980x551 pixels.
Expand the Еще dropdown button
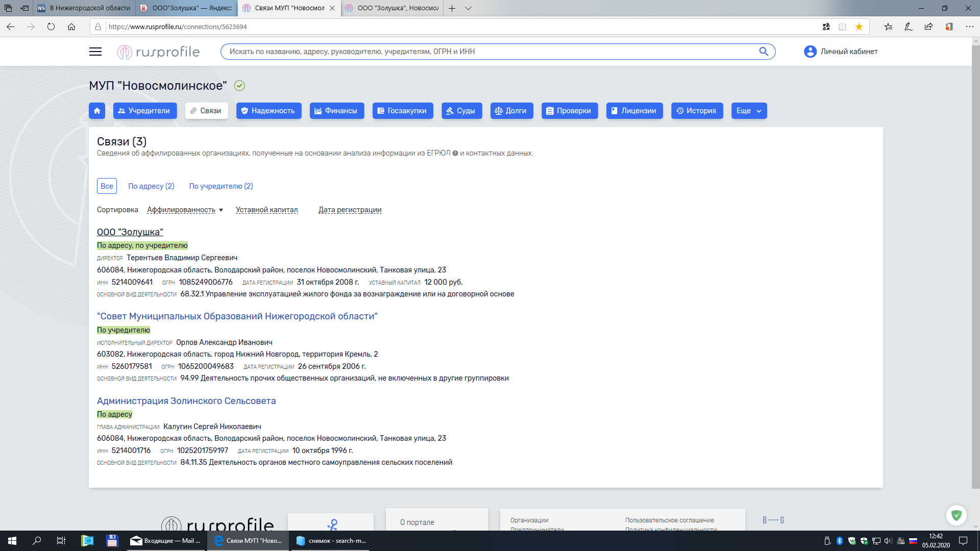pyautogui.click(x=749, y=111)
